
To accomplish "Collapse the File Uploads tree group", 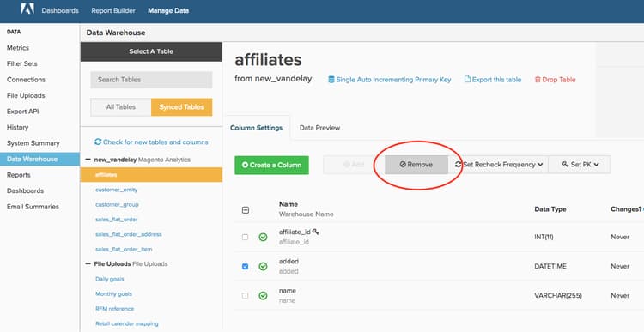I will point(88,264).
